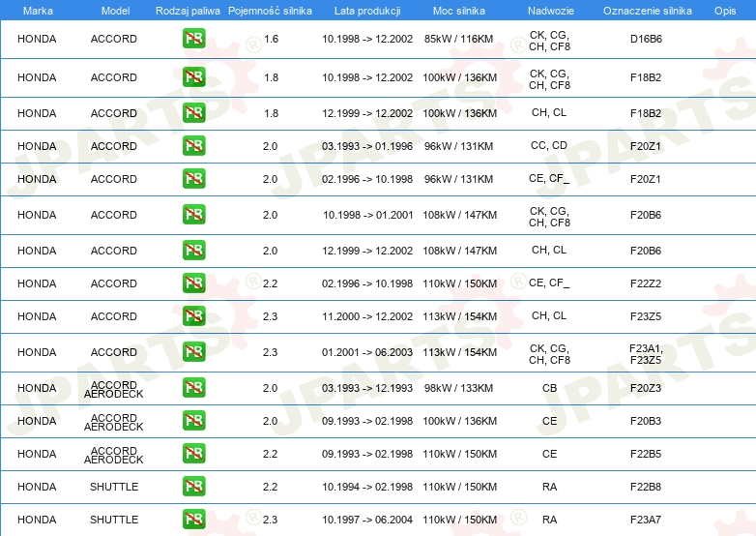Click fuel icon in 12.1999 F20B6 row
The height and width of the screenshot is (536, 756).
point(193,251)
